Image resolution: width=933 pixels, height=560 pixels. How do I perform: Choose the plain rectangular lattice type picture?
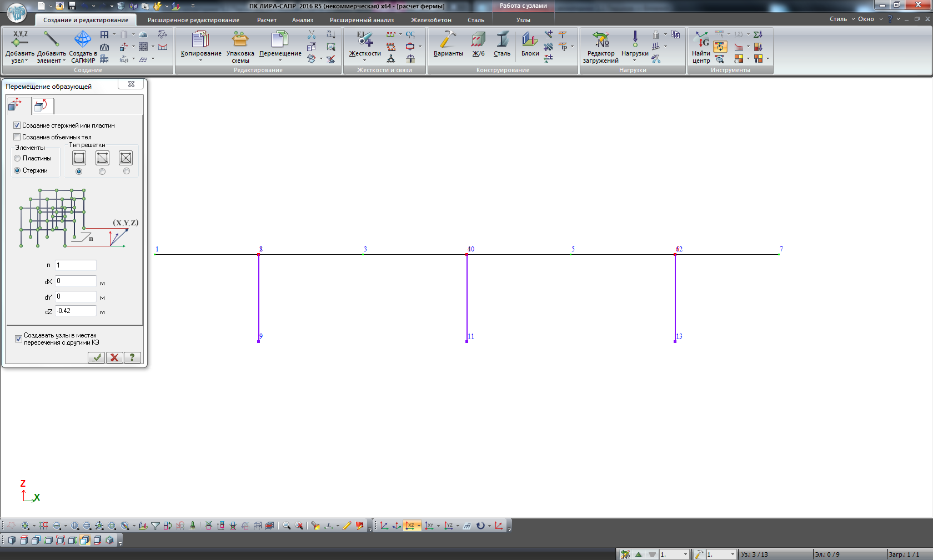[79, 158]
